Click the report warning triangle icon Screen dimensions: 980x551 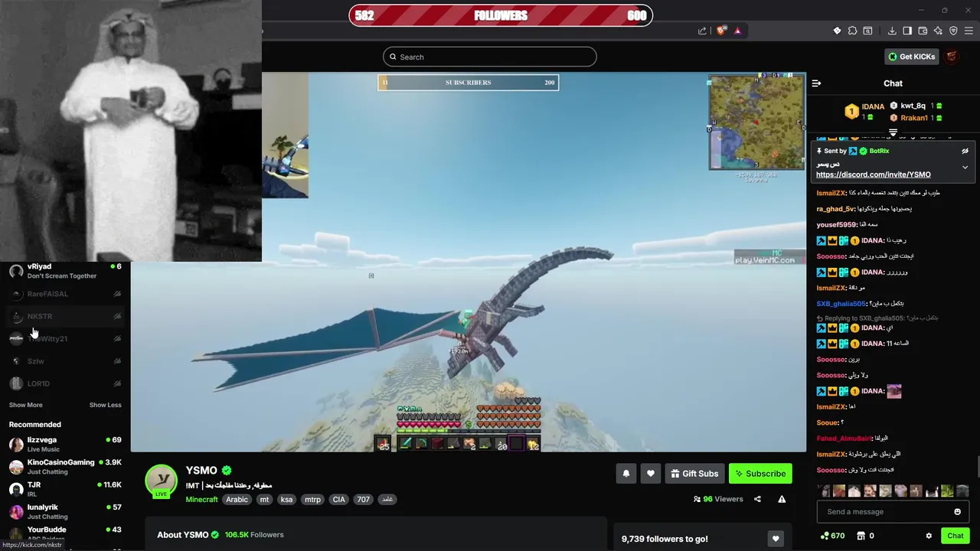pyautogui.click(x=782, y=499)
